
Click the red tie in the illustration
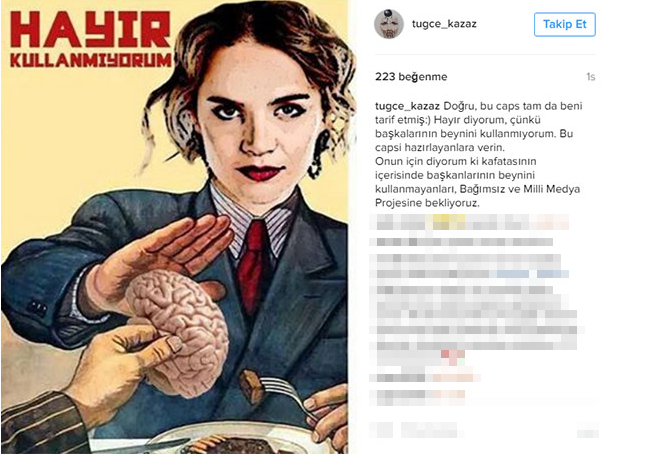pyautogui.click(x=252, y=267)
